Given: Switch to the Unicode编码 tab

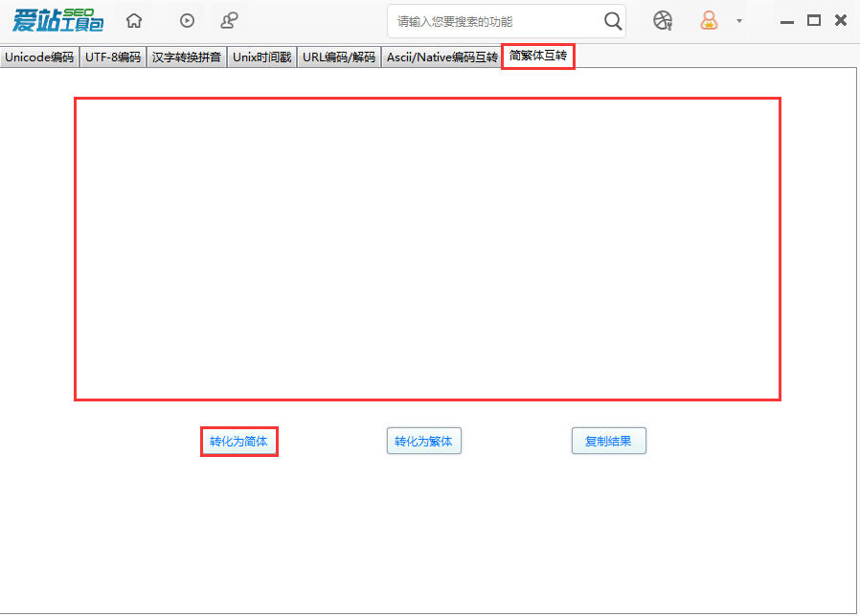Looking at the screenshot, I should pyautogui.click(x=39, y=57).
